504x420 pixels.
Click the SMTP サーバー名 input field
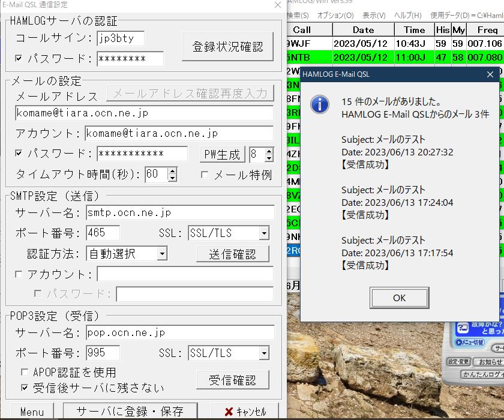(x=179, y=212)
